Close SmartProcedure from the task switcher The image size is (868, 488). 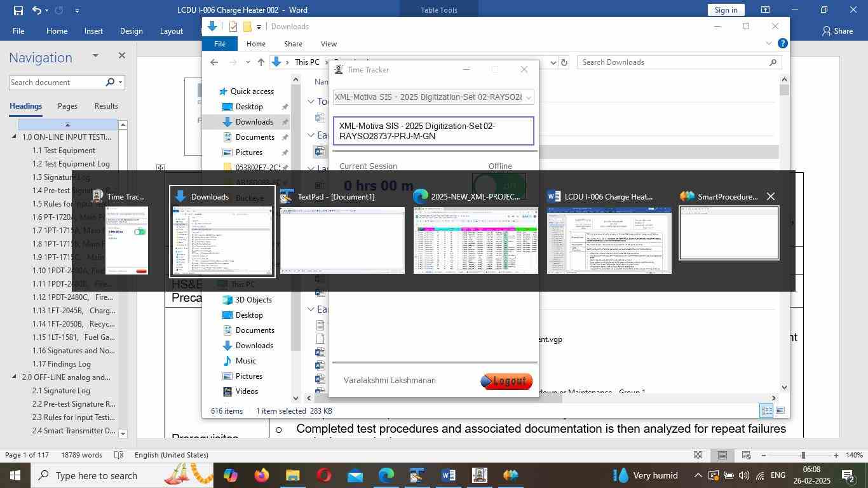pyautogui.click(x=771, y=196)
